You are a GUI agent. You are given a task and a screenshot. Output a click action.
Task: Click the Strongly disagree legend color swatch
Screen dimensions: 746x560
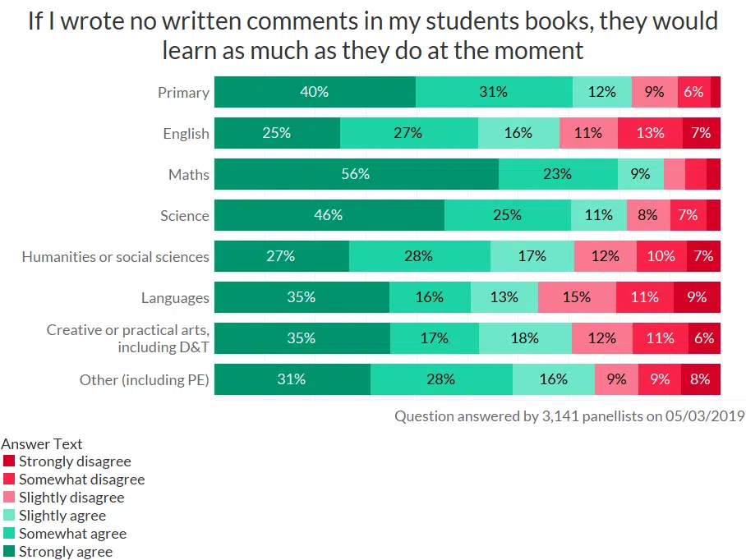click(9, 461)
